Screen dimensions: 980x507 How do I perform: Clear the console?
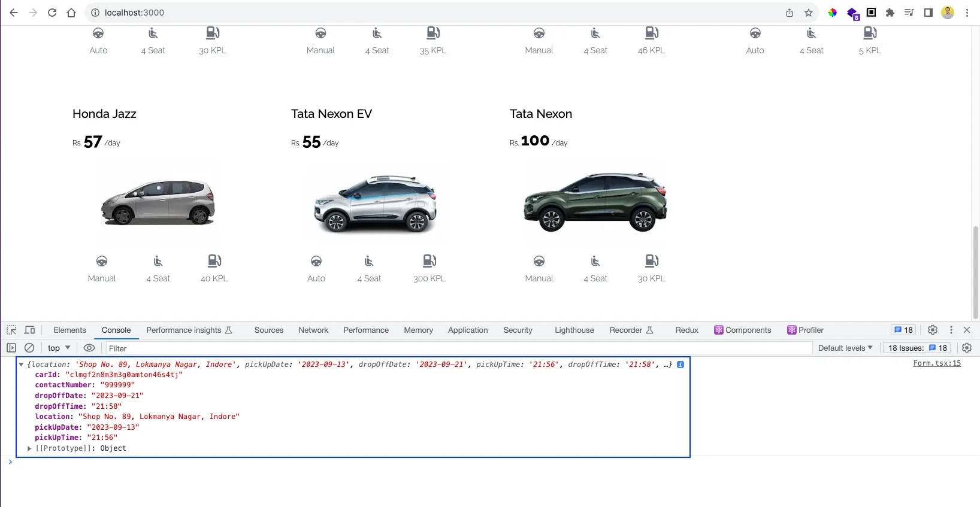click(x=29, y=348)
